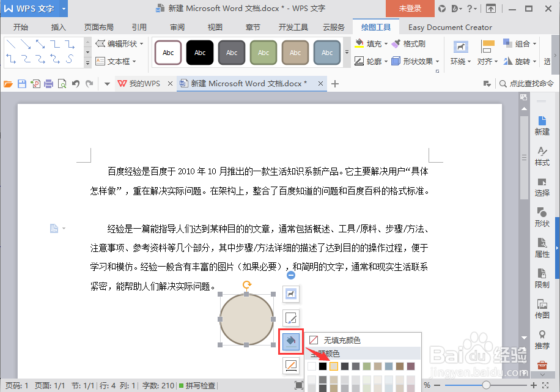
Task: Click the zoom in plus button
Action: (534, 385)
